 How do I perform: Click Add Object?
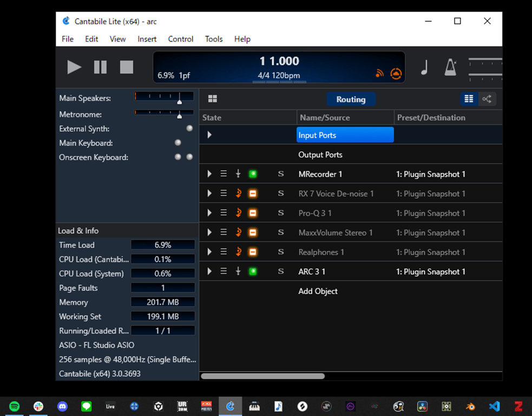318,291
